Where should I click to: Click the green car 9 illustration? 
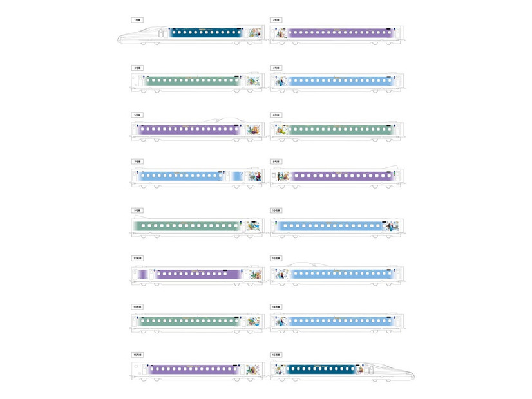[x=198, y=226]
